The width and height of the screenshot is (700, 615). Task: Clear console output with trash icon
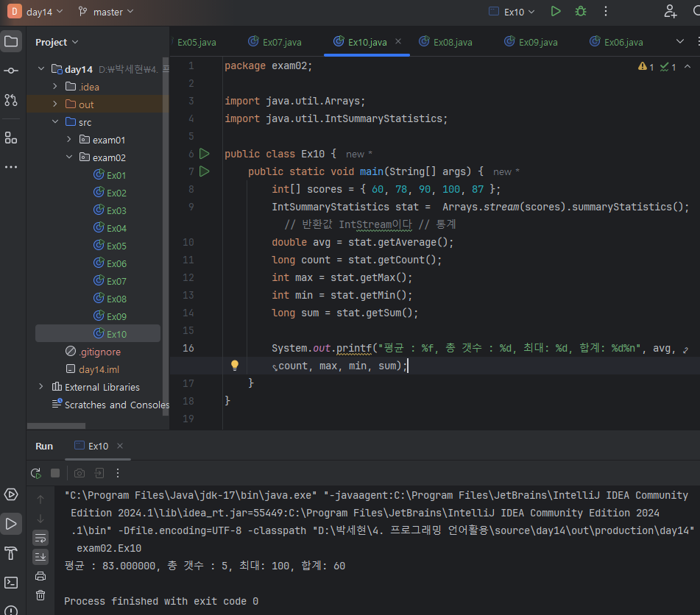click(40, 595)
